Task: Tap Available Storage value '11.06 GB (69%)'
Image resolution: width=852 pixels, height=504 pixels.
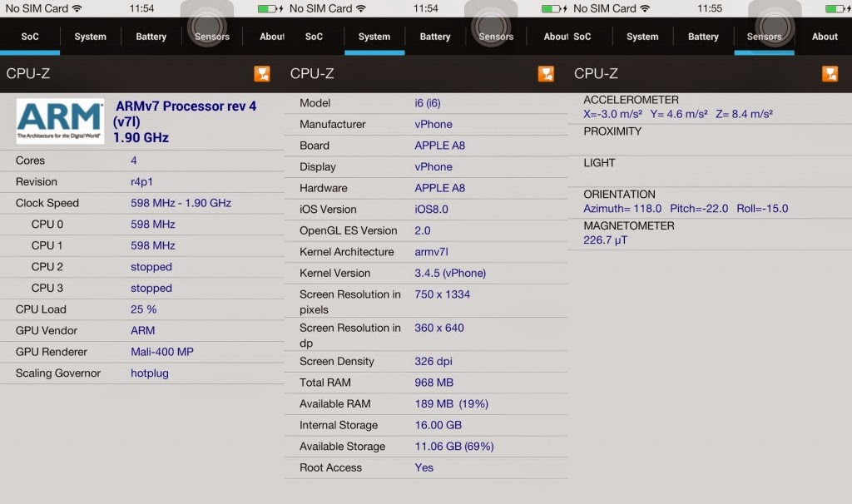Action: coord(454,447)
